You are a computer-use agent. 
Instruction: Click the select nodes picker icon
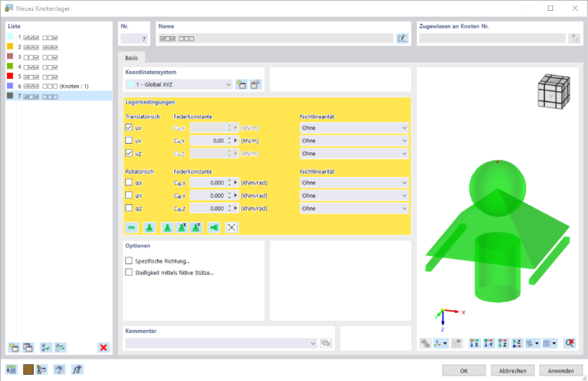[575, 38]
